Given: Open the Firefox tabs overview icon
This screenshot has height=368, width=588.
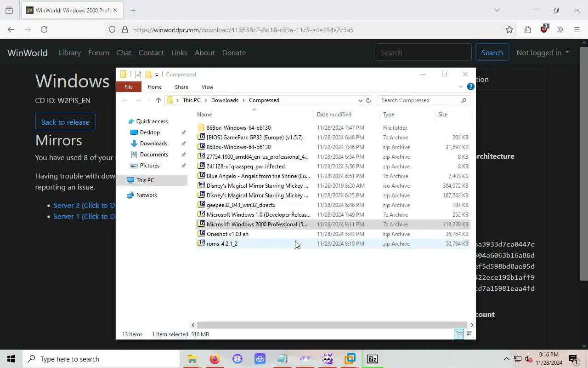Looking at the screenshot, I should pos(9,10).
